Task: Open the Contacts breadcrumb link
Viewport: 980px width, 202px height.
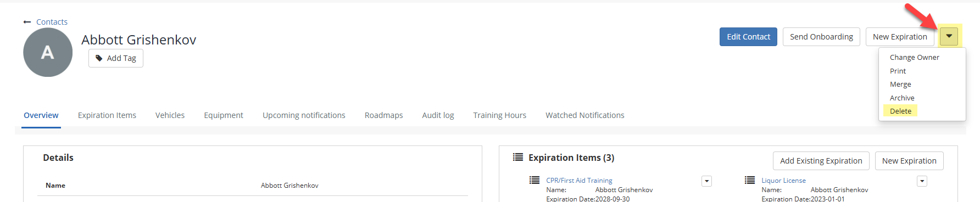Action: (52, 22)
